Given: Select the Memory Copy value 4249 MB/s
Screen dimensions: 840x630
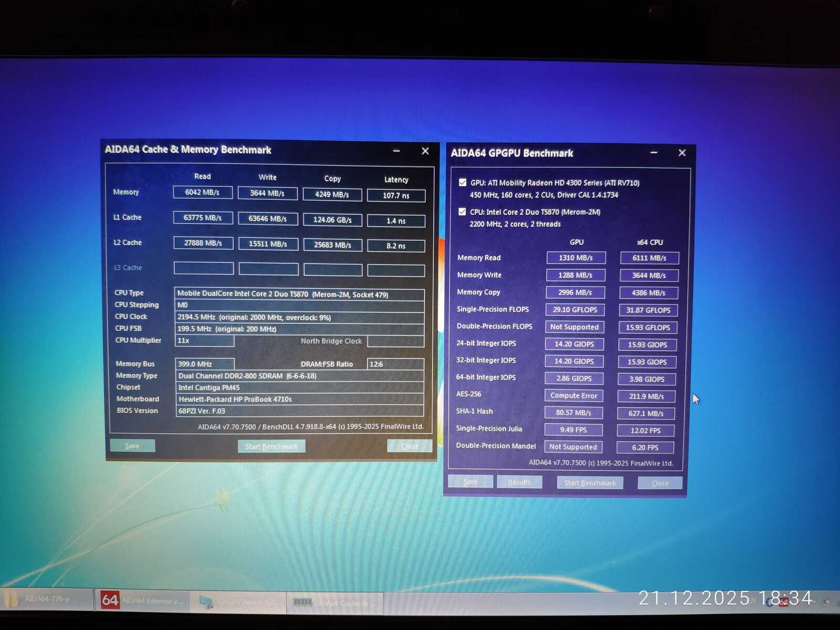Looking at the screenshot, I should click(x=332, y=194).
